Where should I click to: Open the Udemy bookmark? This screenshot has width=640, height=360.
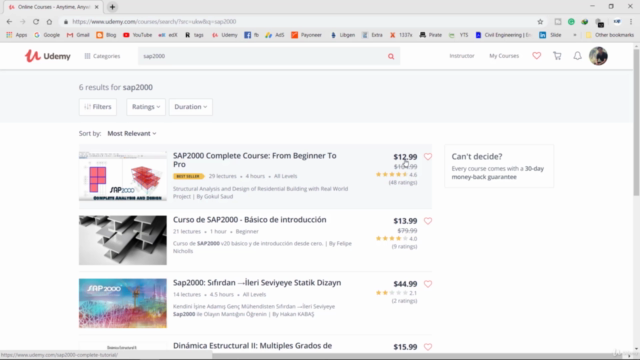tap(225, 35)
